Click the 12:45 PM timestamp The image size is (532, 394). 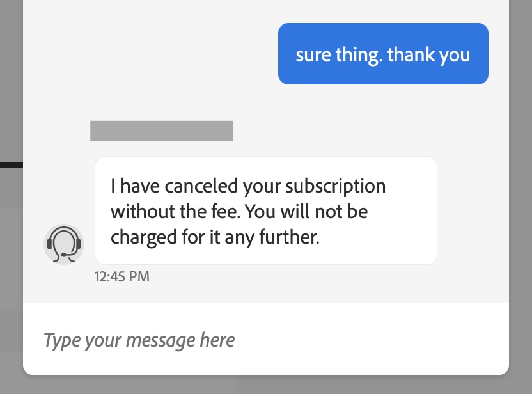tap(121, 277)
